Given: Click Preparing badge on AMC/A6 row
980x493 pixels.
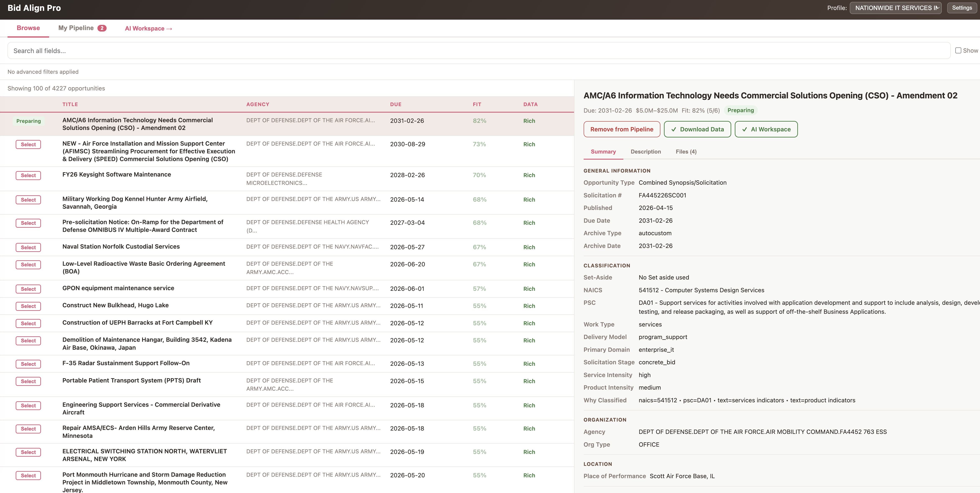Looking at the screenshot, I should tap(28, 121).
